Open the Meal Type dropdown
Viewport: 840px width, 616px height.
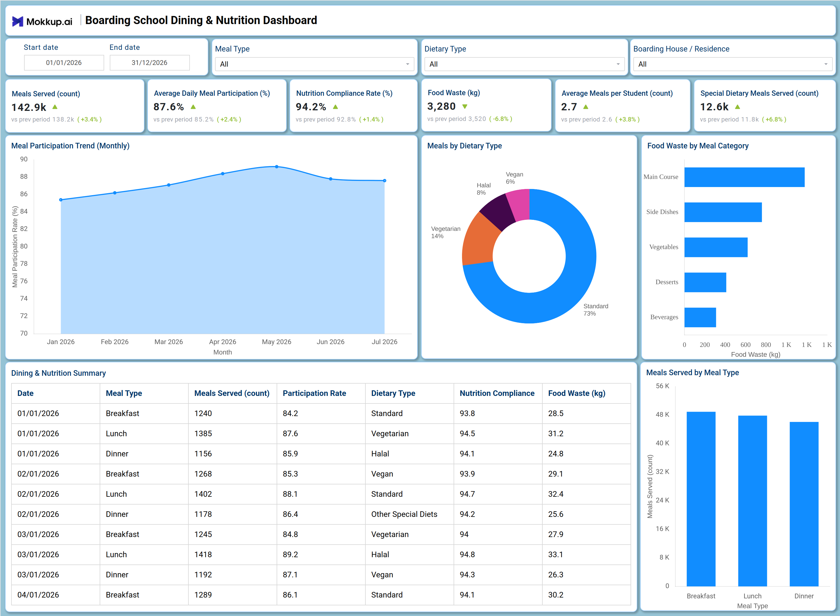314,64
